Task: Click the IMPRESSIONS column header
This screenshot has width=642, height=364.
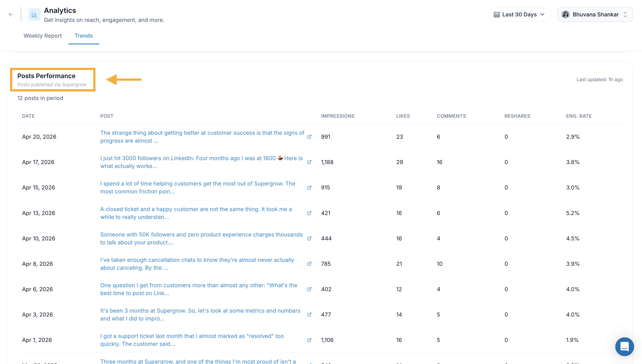Action: [x=337, y=116]
